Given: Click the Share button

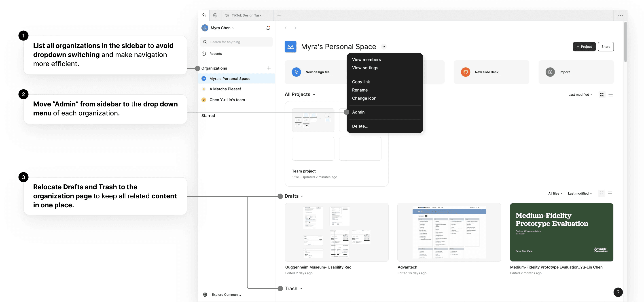Looking at the screenshot, I should pos(606,47).
